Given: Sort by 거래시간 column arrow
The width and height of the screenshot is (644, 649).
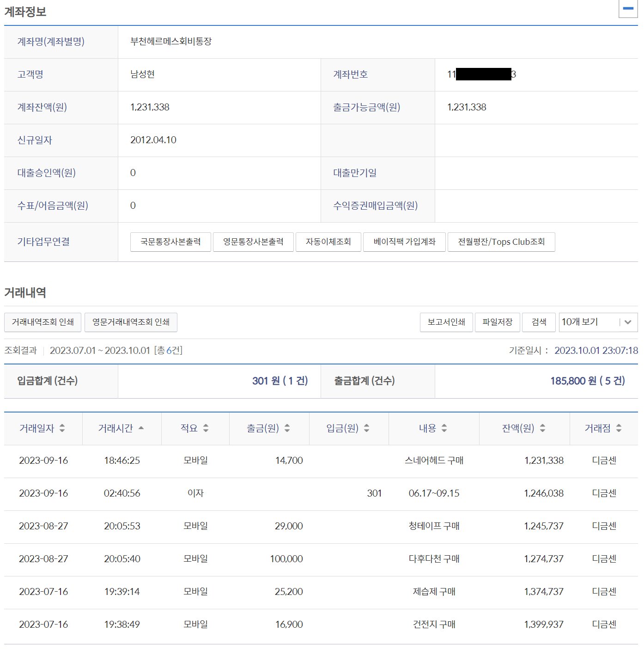Looking at the screenshot, I should (141, 428).
